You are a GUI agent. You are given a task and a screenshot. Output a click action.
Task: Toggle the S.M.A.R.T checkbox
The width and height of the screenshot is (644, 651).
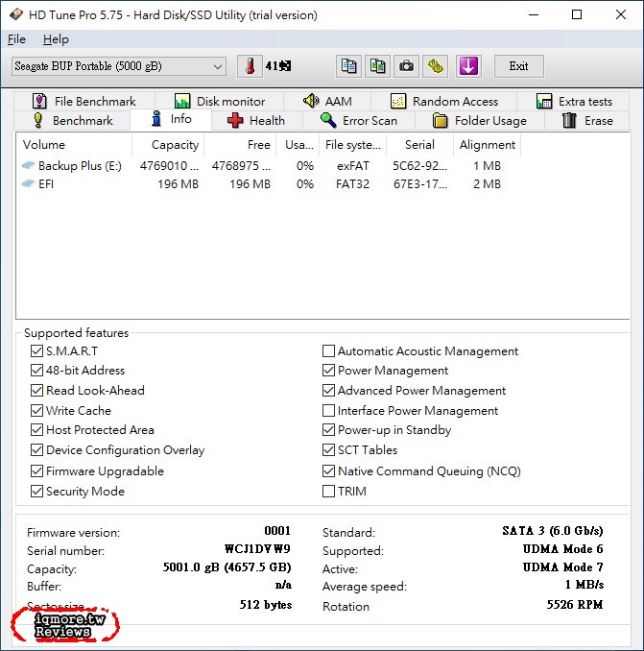[37, 351]
